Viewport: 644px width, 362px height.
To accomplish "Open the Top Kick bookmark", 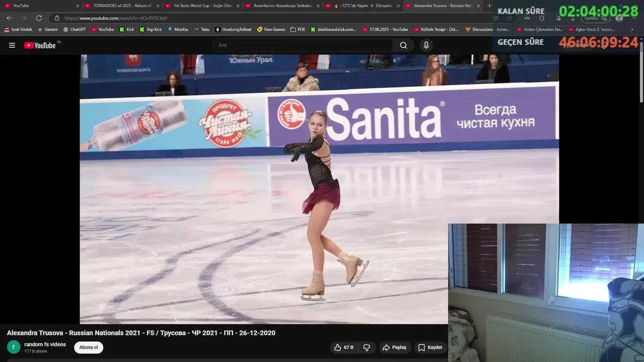I will (x=151, y=30).
